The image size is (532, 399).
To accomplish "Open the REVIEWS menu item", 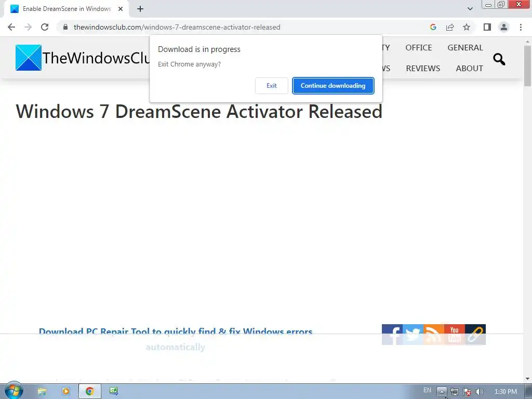I will coord(423,68).
